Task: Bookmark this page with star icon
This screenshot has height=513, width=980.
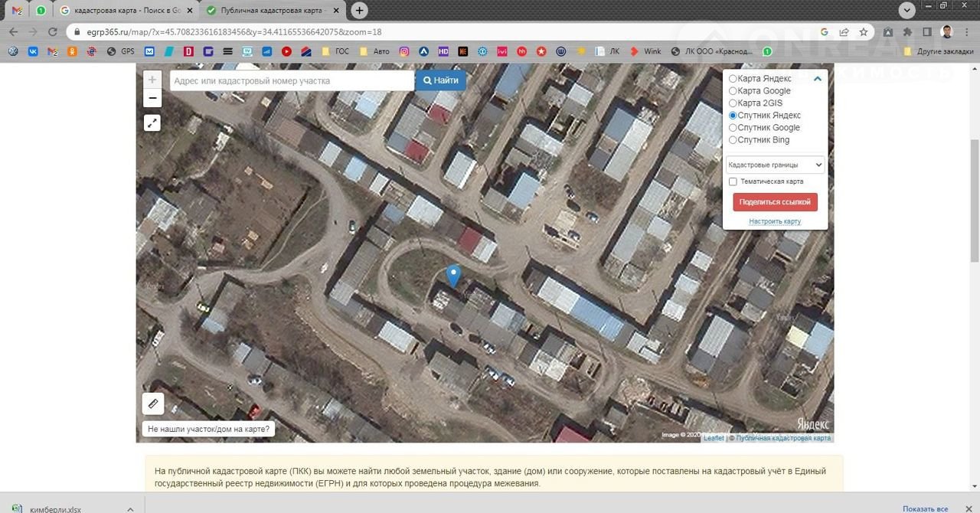Action: tap(864, 32)
